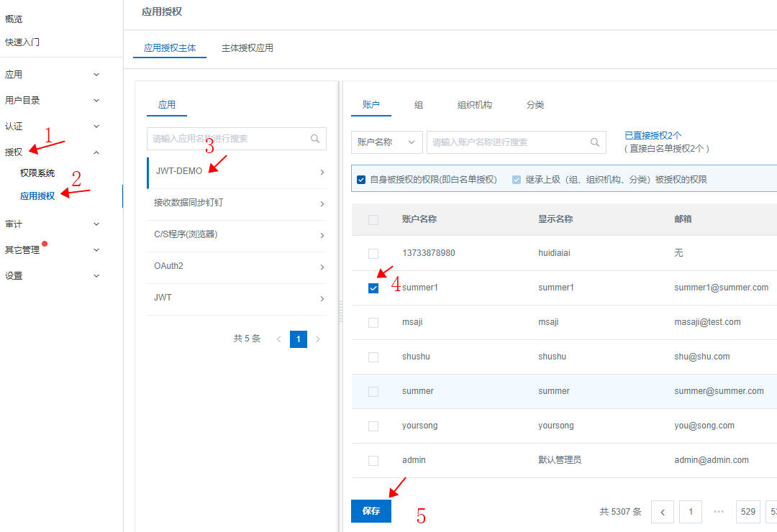Switch to the 主体授权应用 tab

[x=247, y=48]
